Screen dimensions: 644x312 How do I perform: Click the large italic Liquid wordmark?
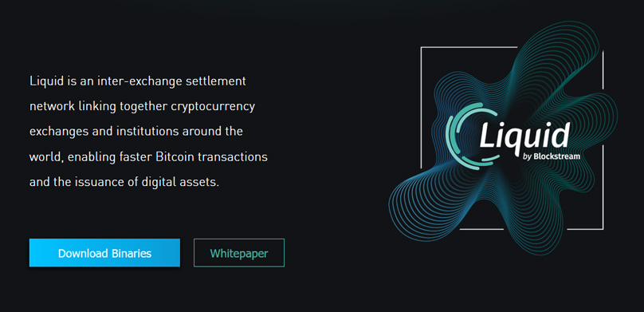pyautogui.click(x=525, y=134)
